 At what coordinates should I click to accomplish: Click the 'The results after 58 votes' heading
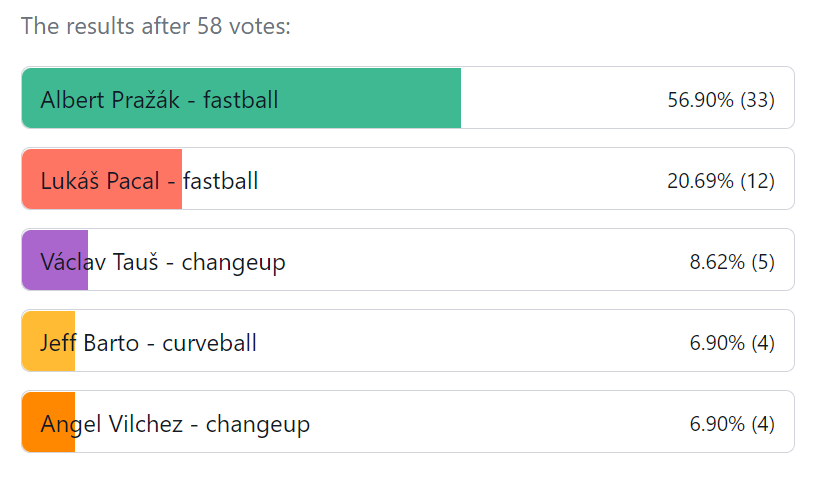156,26
